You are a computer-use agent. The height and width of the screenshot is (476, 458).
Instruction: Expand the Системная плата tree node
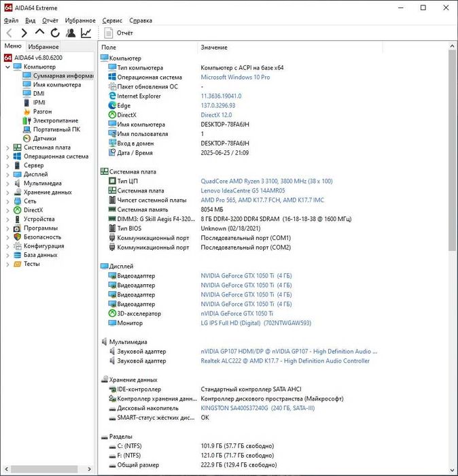[8, 148]
